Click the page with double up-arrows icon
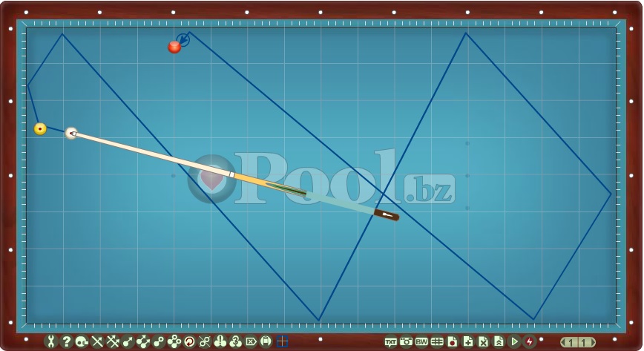This screenshot has height=351, width=644. (499, 341)
